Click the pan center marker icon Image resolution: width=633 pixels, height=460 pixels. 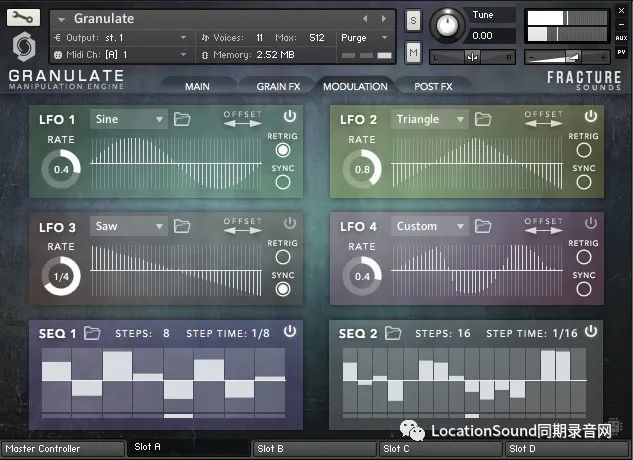click(472, 57)
